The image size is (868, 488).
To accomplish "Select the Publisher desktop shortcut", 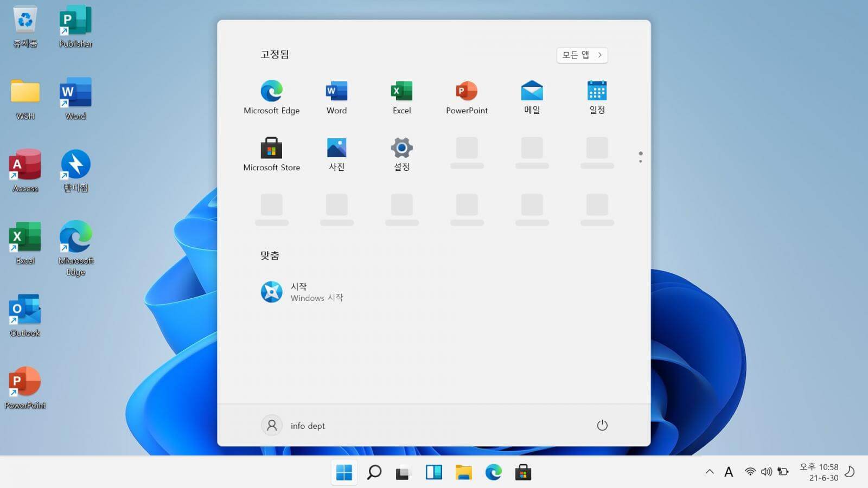I will point(75,27).
